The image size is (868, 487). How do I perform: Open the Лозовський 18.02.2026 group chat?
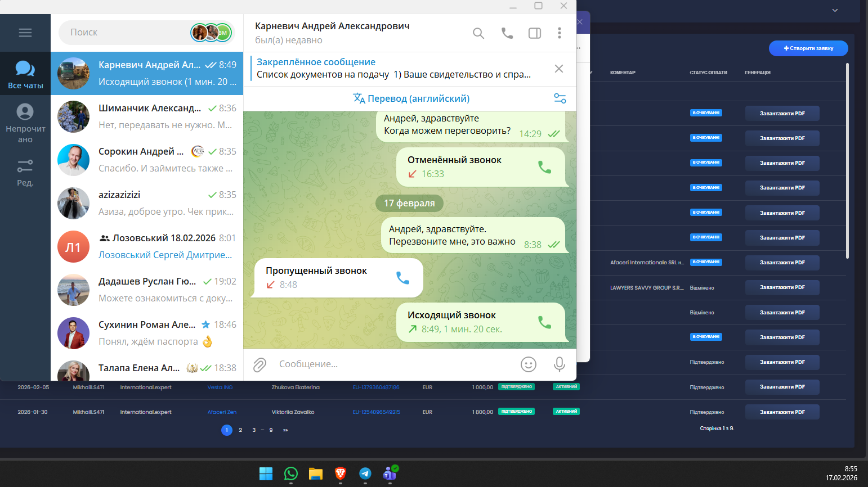pyautogui.click(x=147, y=246)
